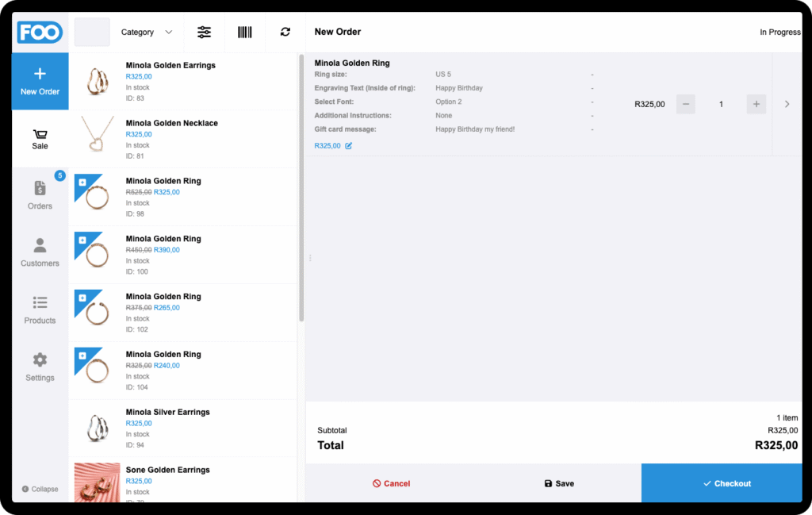
Task: Open the filter settings sliders icon
Action: 205,33
